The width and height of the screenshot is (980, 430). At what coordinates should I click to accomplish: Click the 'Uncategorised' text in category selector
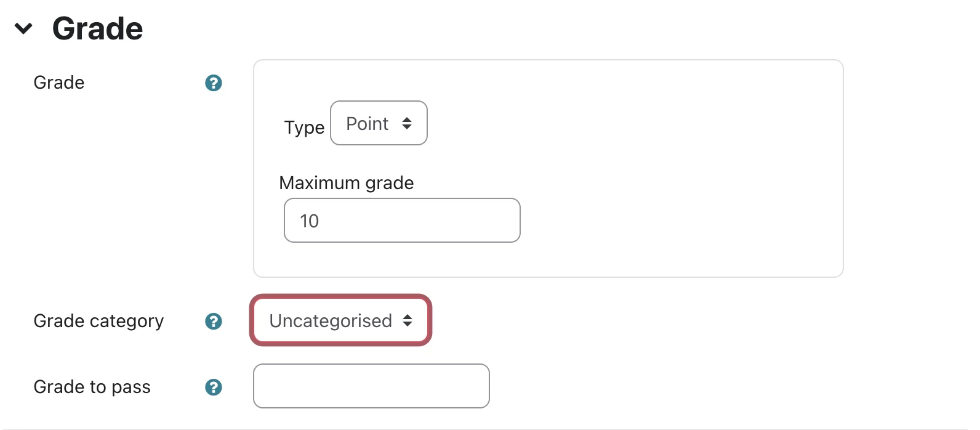point(331,321)
